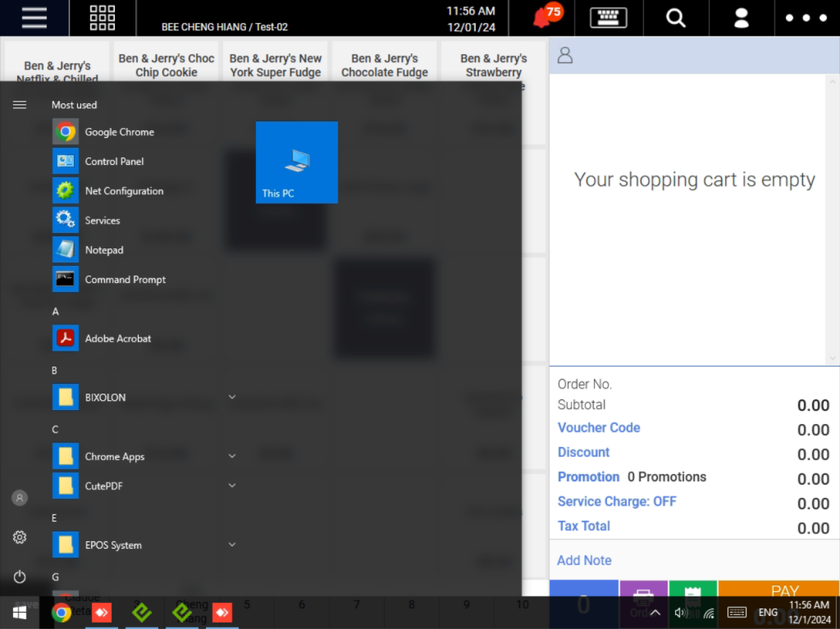Open the three-dots more options menu
This screenshot has width=840, height=629.
point(806,17)
